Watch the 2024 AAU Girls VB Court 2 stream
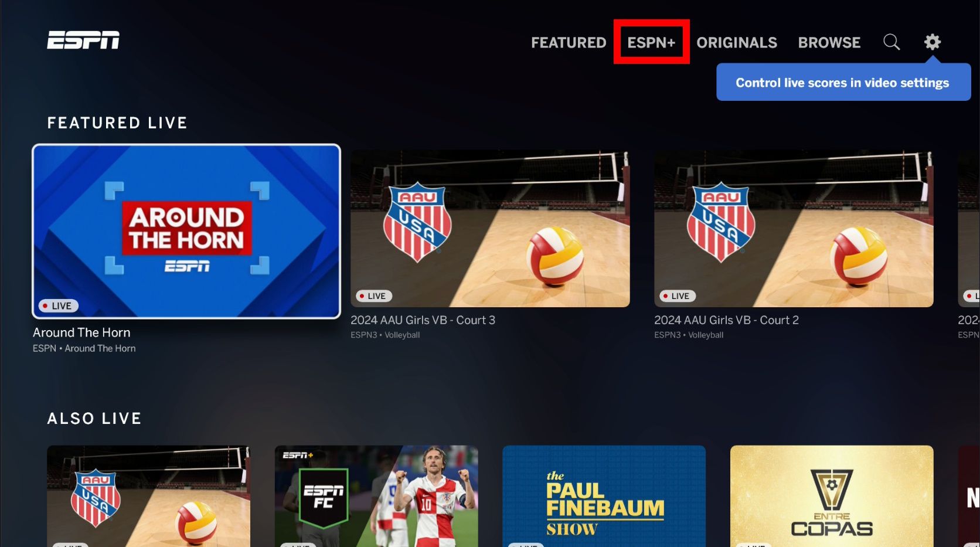This screenshot has height=547, width=980. coord(794,229)
